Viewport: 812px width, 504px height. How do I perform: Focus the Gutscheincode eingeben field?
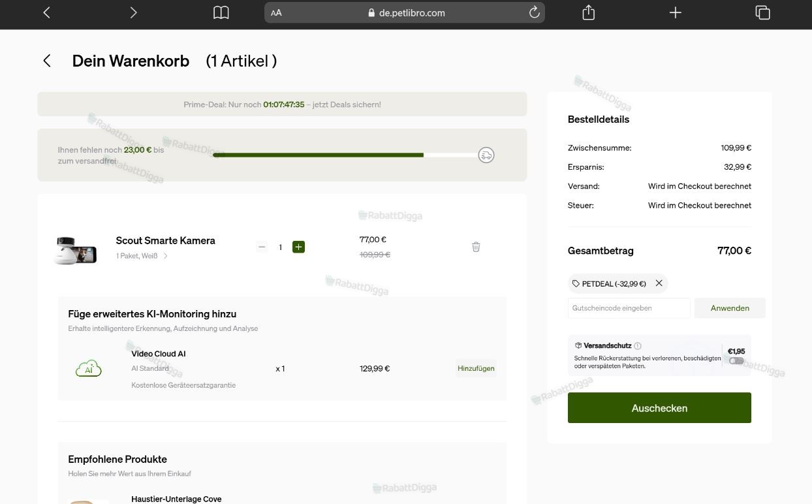click(x=629, y=308)
